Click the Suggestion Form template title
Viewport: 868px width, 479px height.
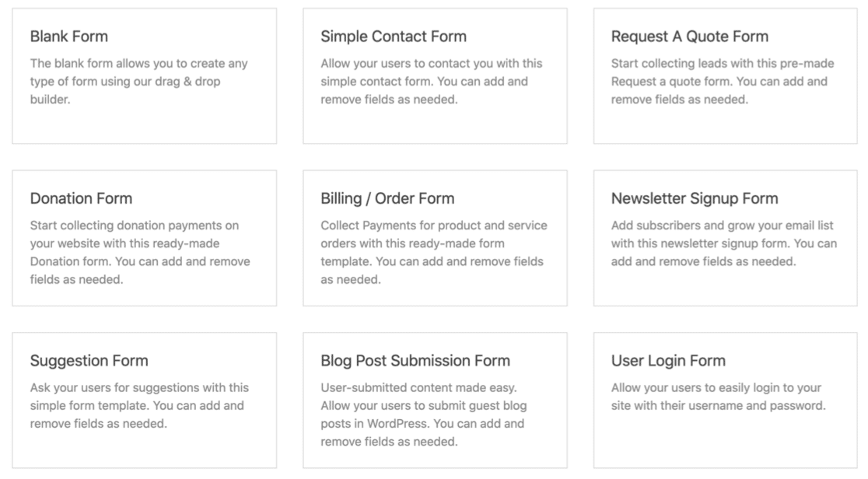(89, 361)
